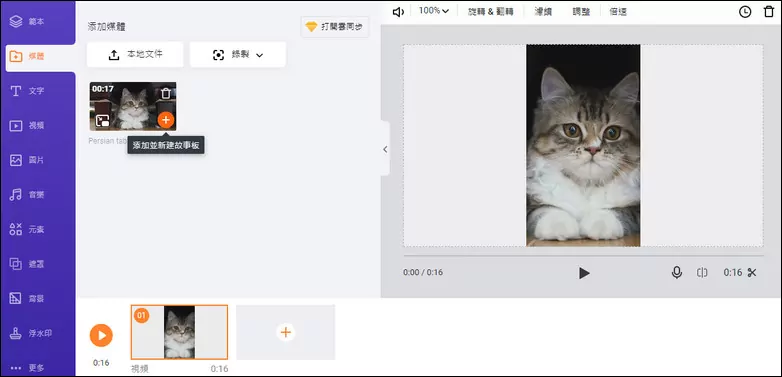Play the full timeline with orange button

101,335
